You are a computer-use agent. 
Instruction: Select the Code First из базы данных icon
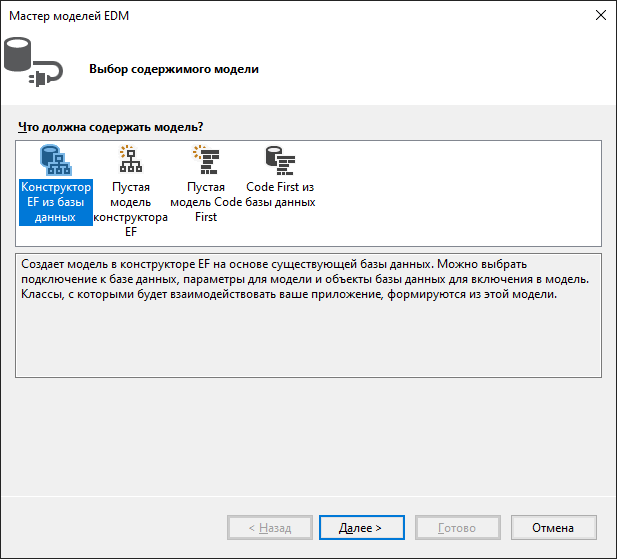[x=280, y=160]
